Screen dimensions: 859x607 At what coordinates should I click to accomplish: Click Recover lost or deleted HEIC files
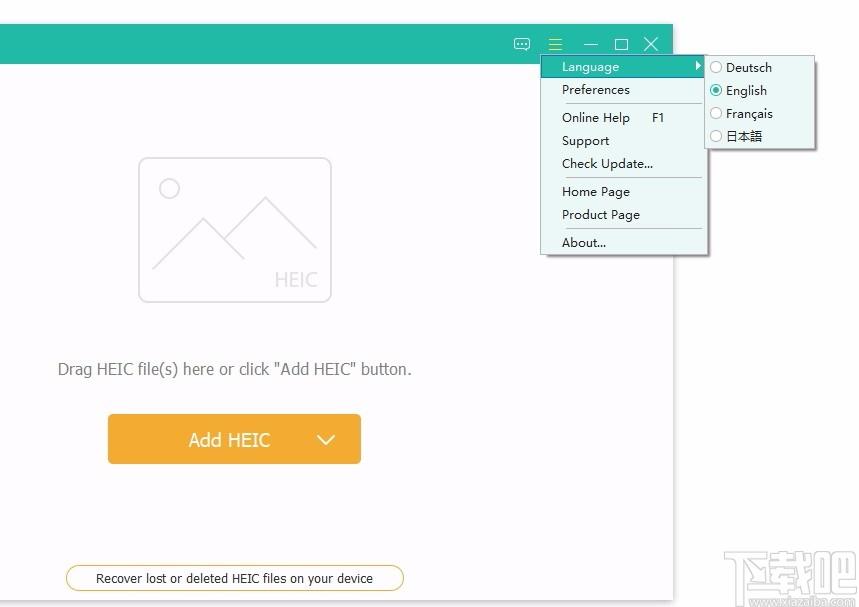(234, 579)
